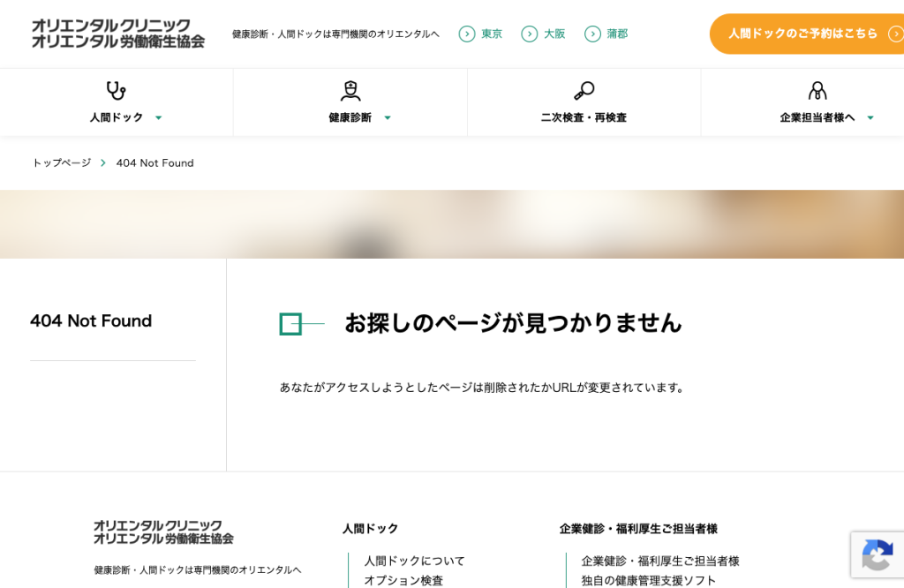The image size is (904, 588).
Task: Click the stethoscope icon above 人間ドック
Action: [116, 91]
